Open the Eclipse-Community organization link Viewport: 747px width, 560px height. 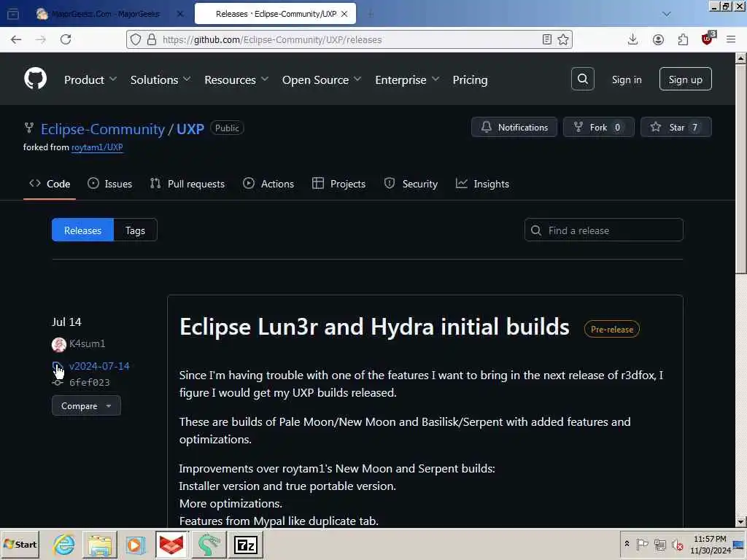pyautogui.click(x=102, y=129)
